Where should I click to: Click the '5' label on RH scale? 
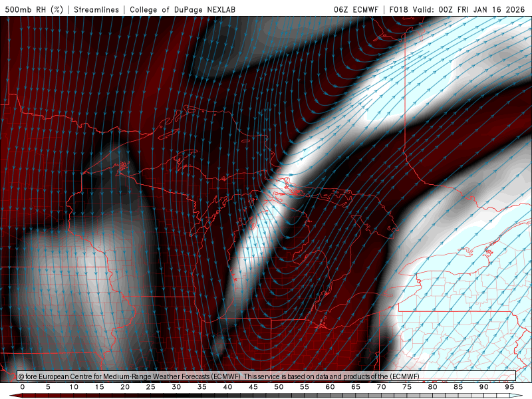(x=48, y=387)
